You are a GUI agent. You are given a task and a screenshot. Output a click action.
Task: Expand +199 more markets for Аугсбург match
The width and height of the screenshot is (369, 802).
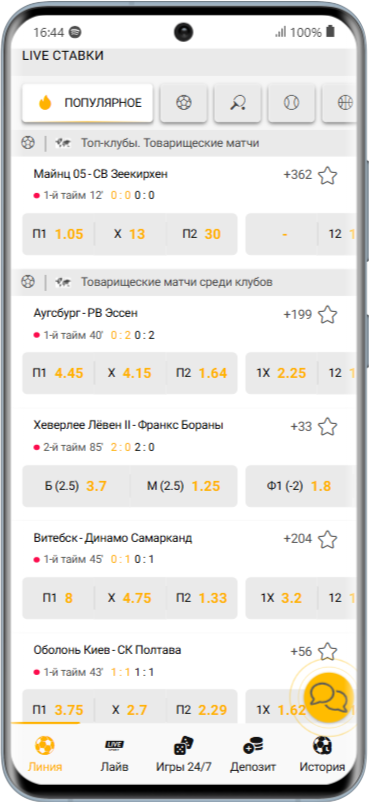(298, 314)
